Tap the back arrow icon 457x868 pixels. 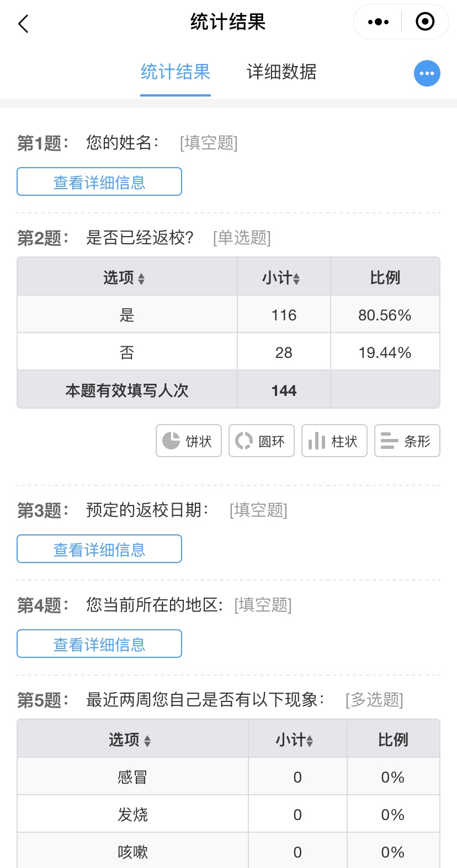(23, 24)
